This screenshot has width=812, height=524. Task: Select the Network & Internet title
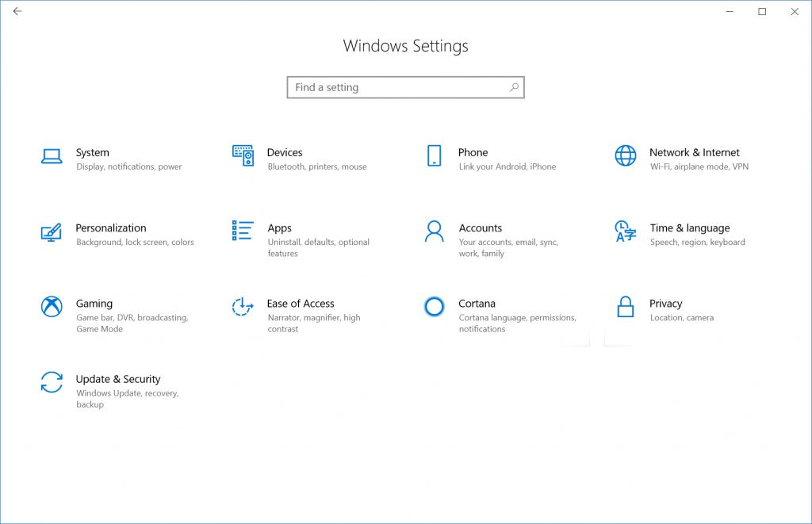694,152
